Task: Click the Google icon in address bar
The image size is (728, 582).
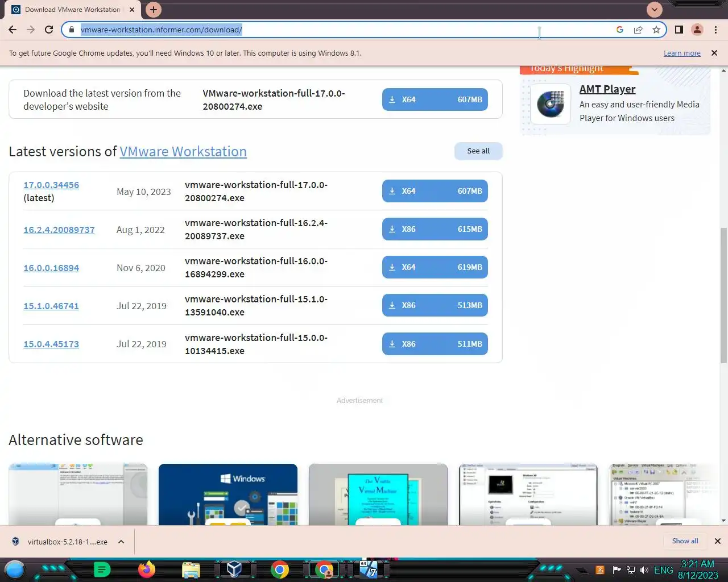Action: (620, 30)
